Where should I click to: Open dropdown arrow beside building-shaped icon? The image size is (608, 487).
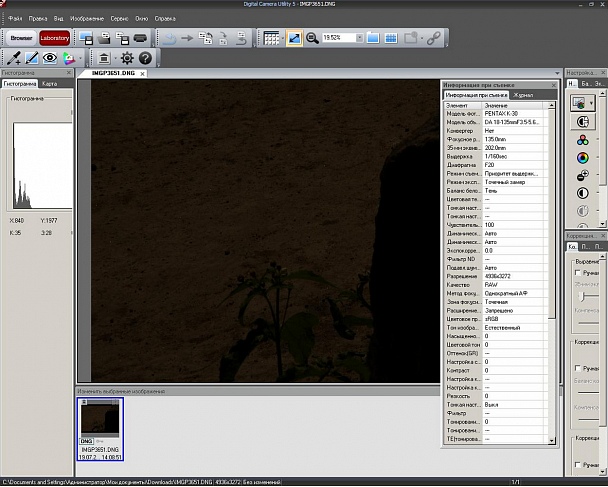click(115, 58)
